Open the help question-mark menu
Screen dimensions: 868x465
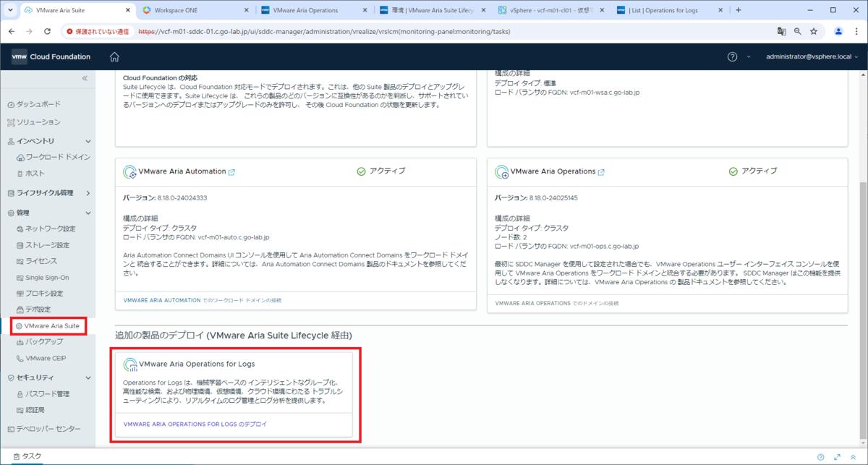[x=732, y=57]
